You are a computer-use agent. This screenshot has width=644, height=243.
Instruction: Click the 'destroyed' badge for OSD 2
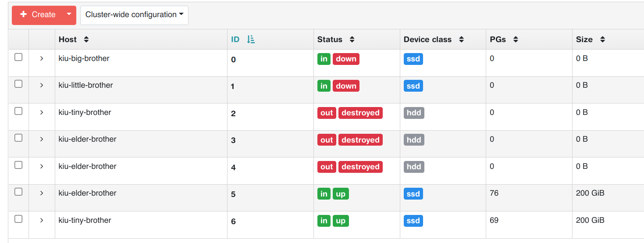click(360, 113)
